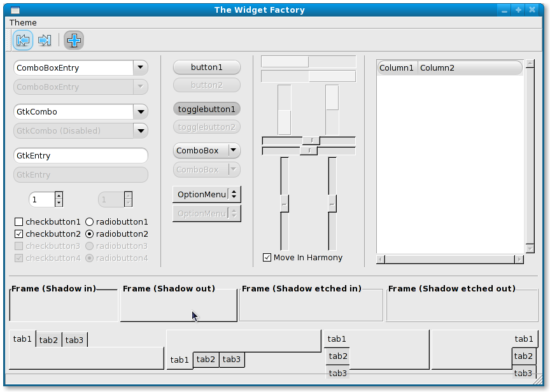Sort by the Column1 header

397,67
